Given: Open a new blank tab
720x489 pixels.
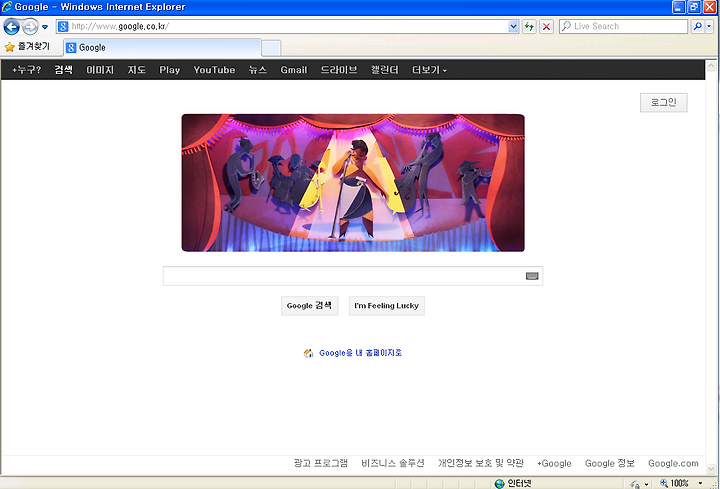Looking at the screenshot, I should click(271, 48).
